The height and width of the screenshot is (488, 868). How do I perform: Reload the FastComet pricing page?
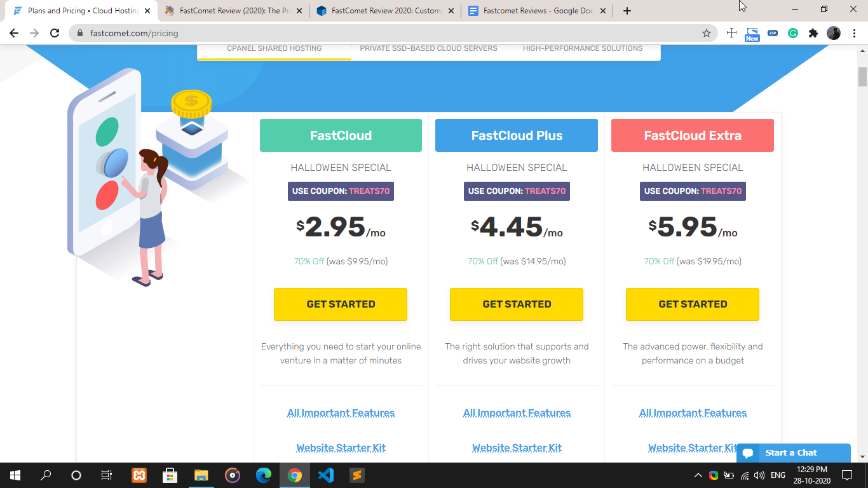55,33
